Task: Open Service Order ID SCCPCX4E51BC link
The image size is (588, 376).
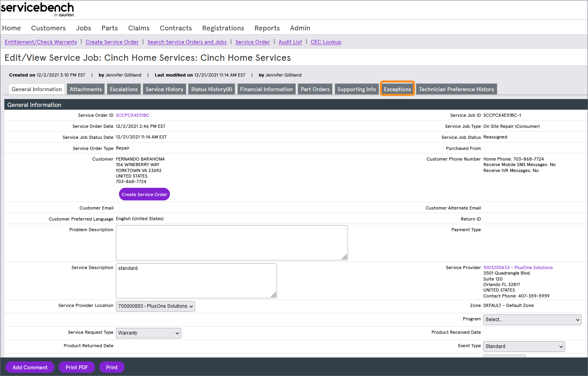Action: click(132, 115)
